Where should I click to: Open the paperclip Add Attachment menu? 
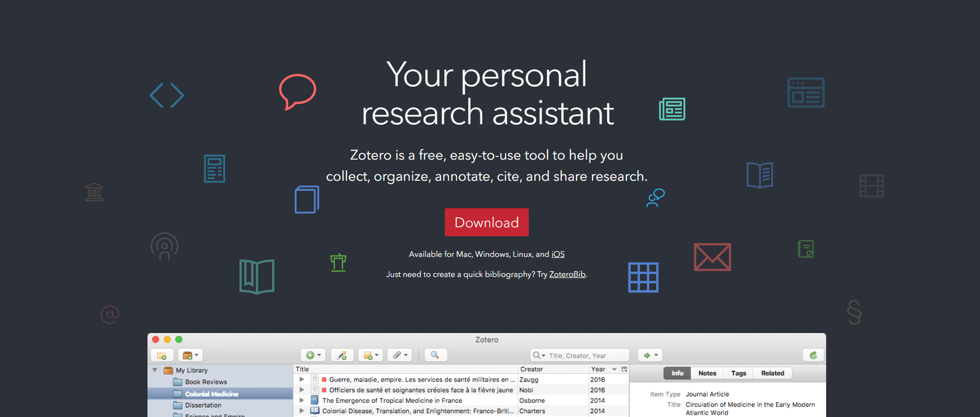(x=400, y=356)
